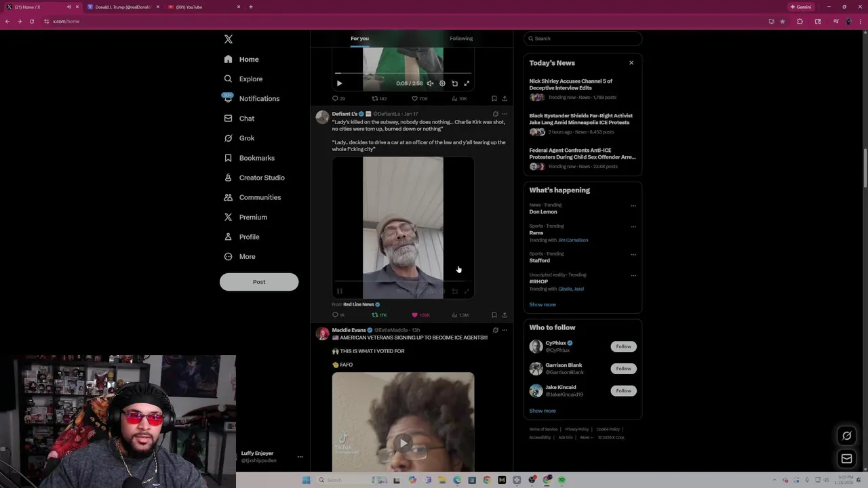868x488 pixels.
Task: Click the X logo in the sidebar
Action: pos(229,39)
